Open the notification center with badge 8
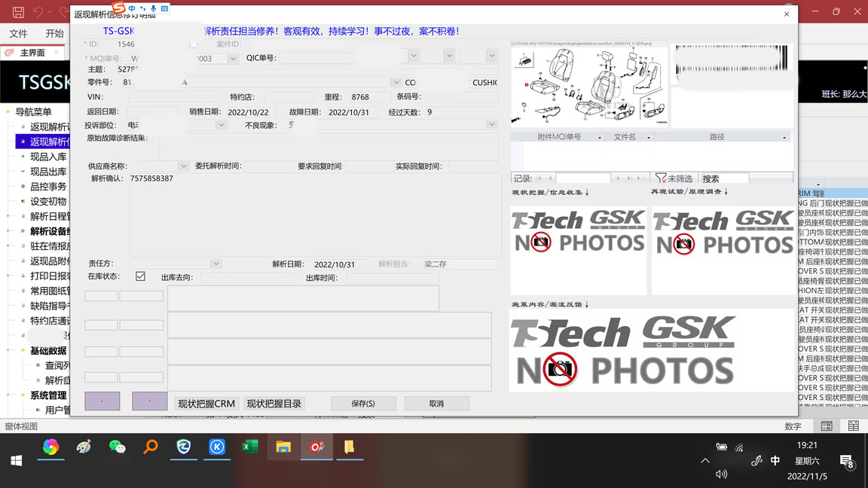Image resolution: width=868 pixels, height=488 pixels. point(846,461)
